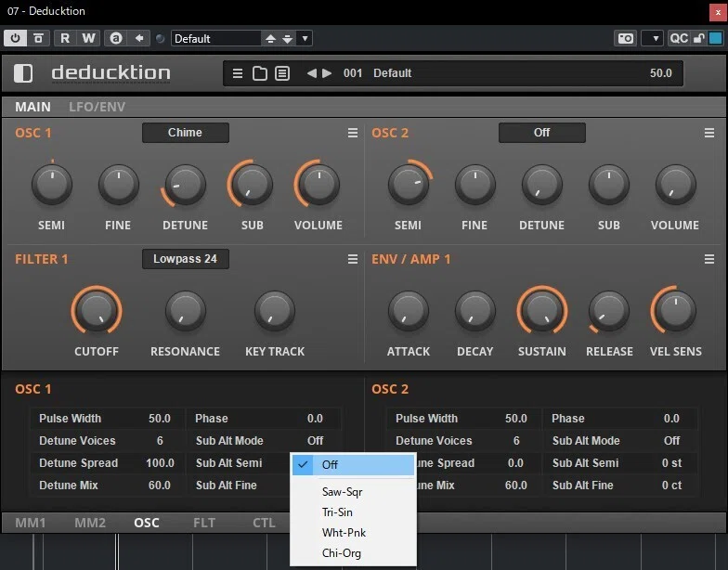Click OSC 1 SEMI knob
728x570 pixels.
[52, 185]
